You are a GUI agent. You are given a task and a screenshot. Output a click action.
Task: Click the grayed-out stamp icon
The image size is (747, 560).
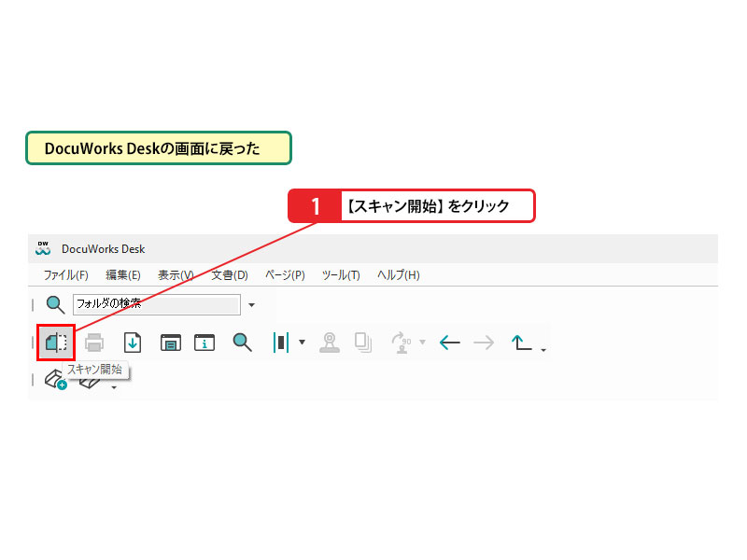click(330, 343)
